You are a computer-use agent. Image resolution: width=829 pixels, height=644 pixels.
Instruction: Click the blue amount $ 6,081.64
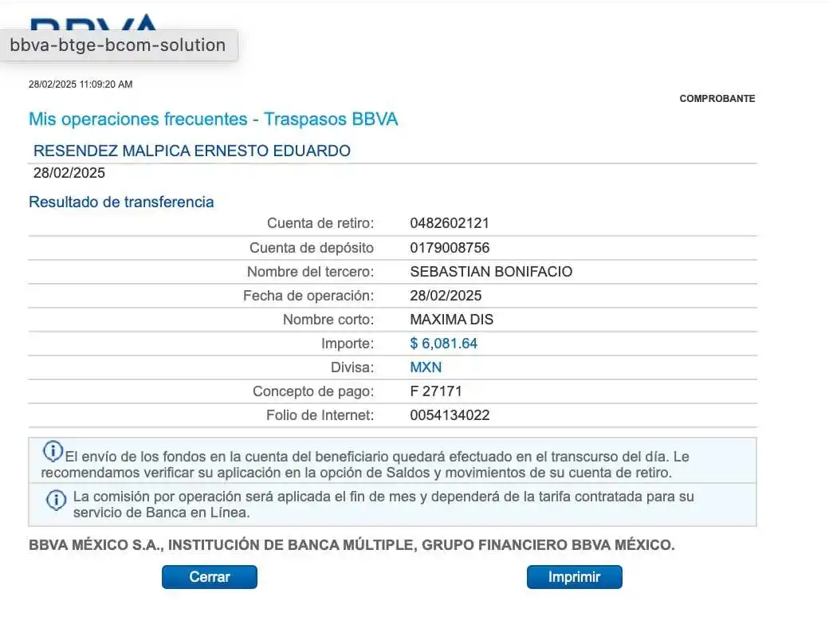443,344
